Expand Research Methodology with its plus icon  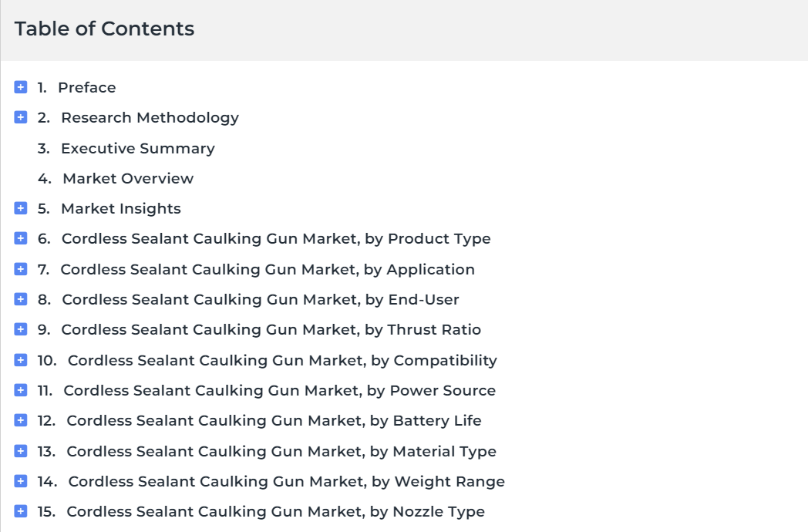pos(21,117)
